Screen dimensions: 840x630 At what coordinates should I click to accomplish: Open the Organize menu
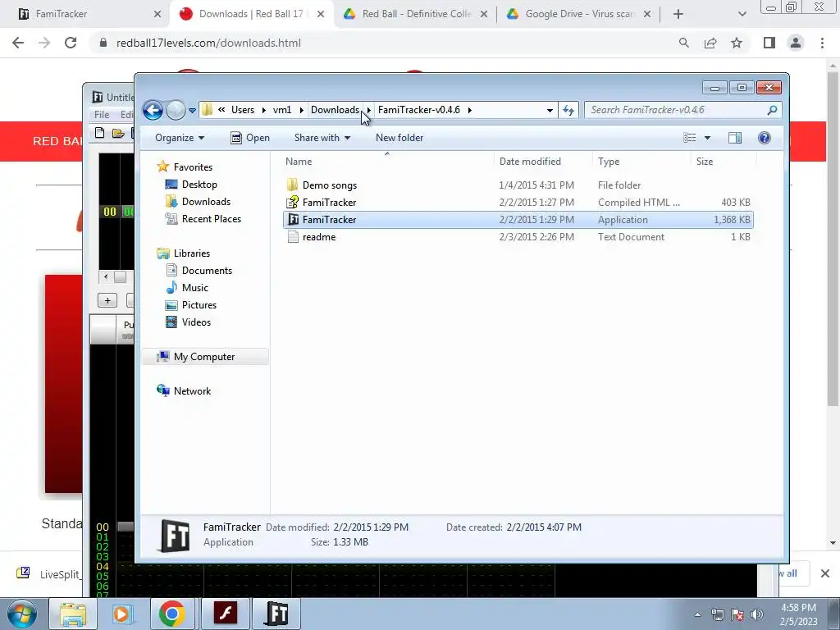(180, 138)
